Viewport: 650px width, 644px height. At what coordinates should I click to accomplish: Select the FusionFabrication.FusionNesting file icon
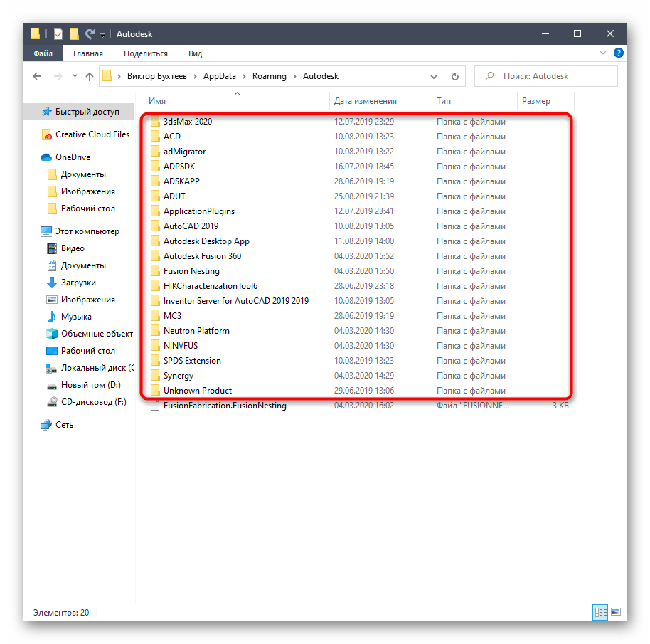pos(155,406)
